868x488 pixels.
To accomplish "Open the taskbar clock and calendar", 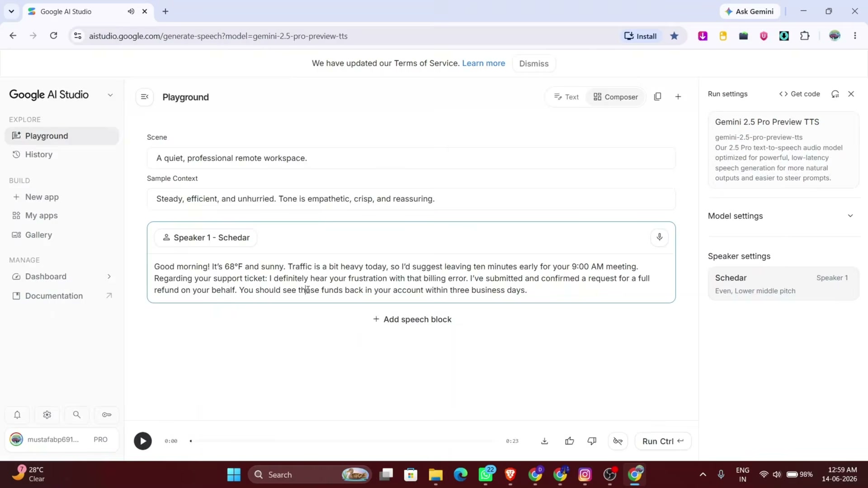I will click(x=840, y=474).
